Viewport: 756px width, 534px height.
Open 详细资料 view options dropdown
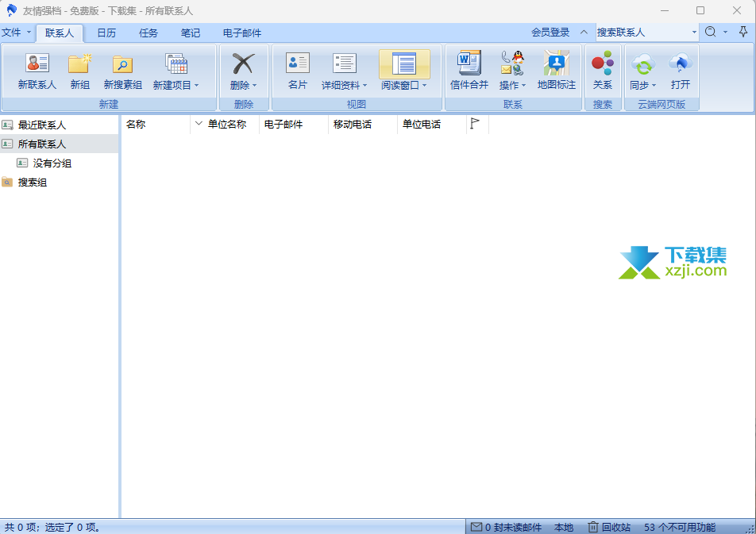pyautogui.click(x=345, y=85)
